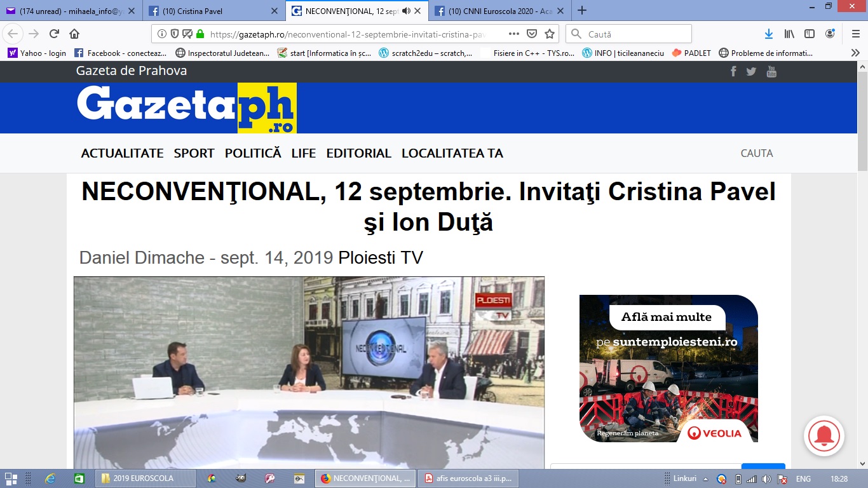Open Gazeta de Prahova's Facebook icon
868x488 pixels.
pyautogui.click(x=733, y=71)
